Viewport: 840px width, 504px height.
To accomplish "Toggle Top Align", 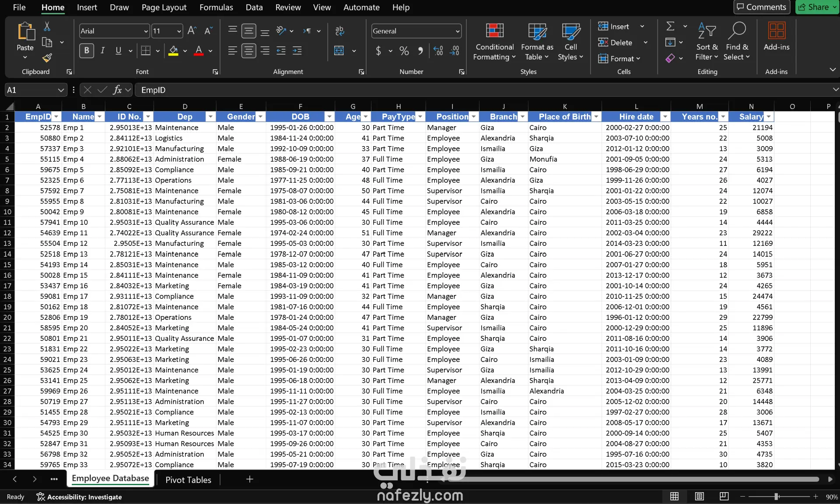I will tap(232, 30).
